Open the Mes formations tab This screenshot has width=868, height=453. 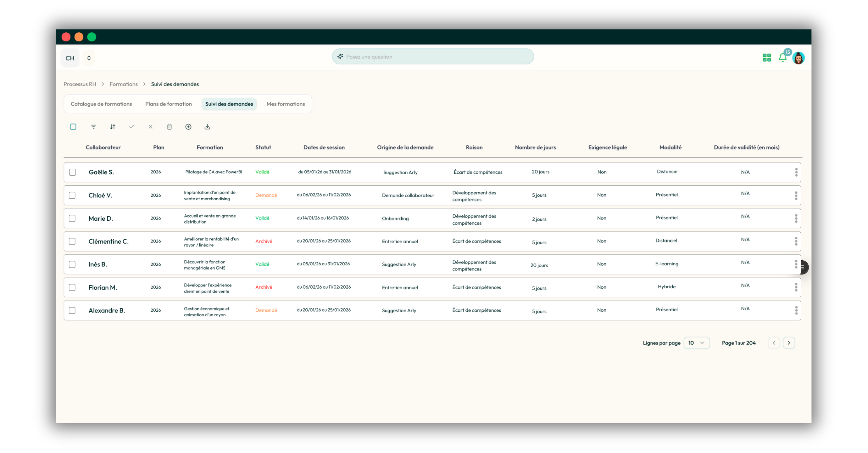(286, 104)
